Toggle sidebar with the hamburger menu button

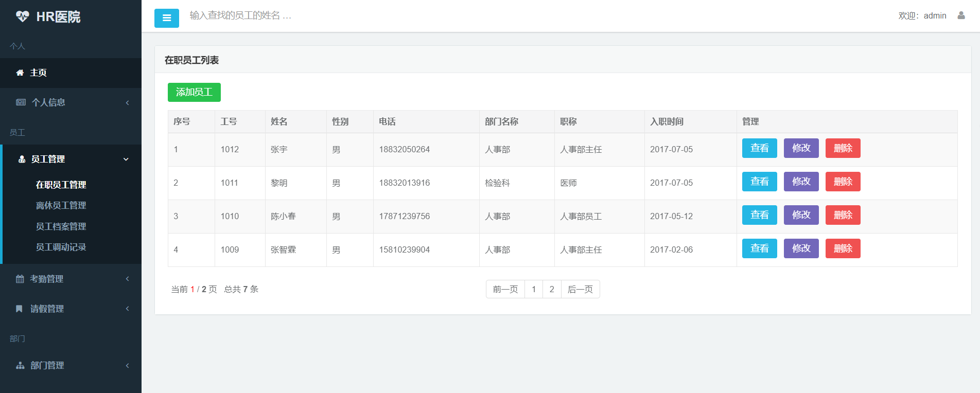point(167,18)
